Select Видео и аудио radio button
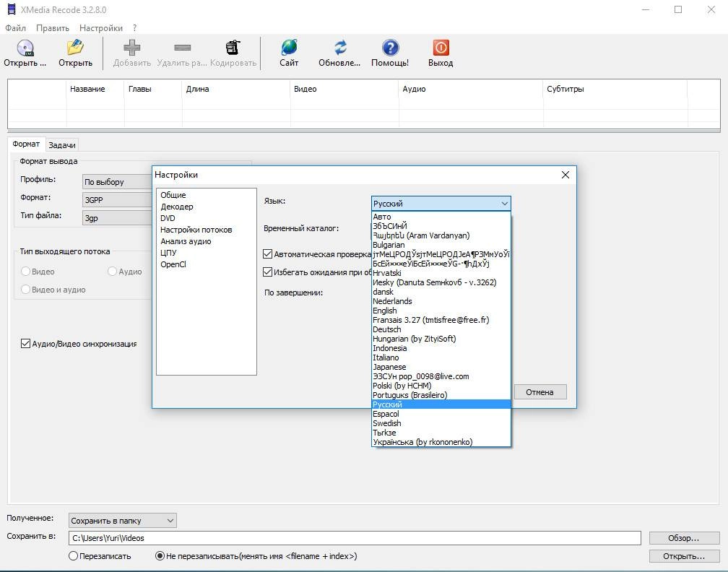728x572 pixels. pos(25,289)
